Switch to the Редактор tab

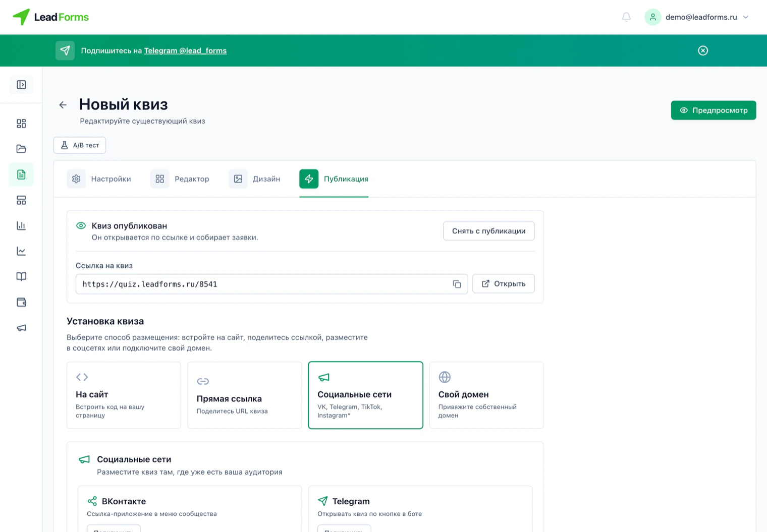click(x=180, y=179)
